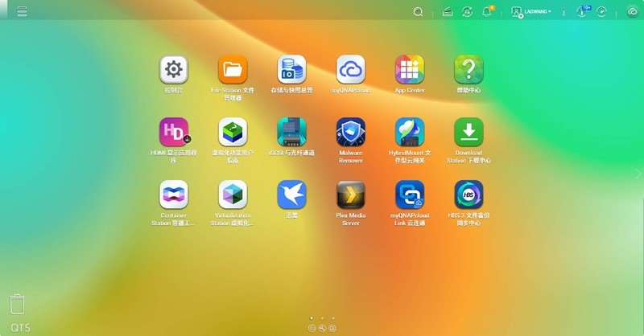
Task: Open App Center
Action: pyautogui.click(x=410, y=69)
